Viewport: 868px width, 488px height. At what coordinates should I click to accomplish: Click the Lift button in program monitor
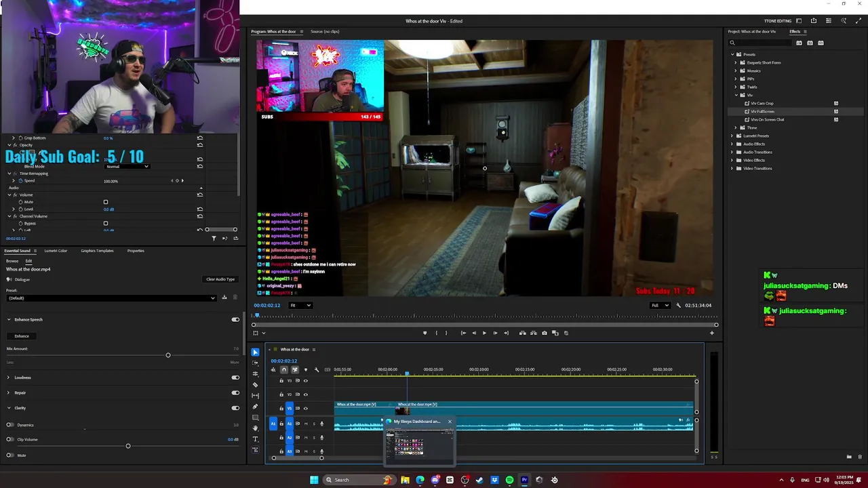[x=522, y=333]
